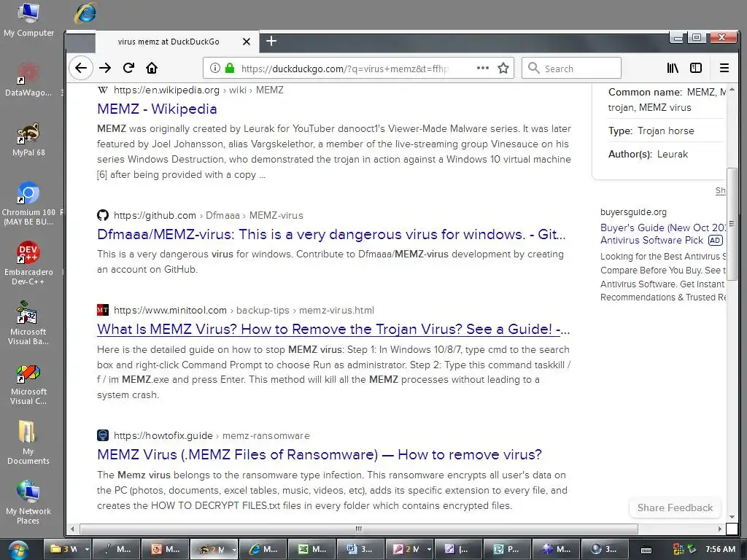Click the horizontal scrollbar thumb
Viewport: 747px width, 560px height.
pos(359,529)
